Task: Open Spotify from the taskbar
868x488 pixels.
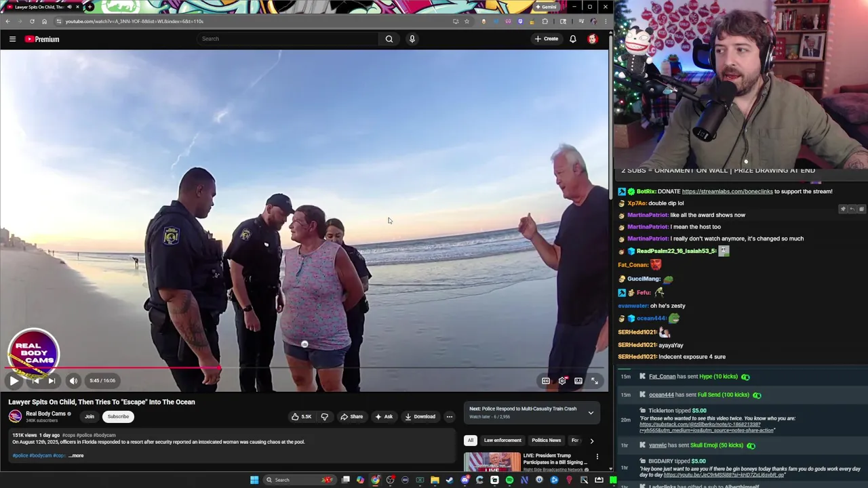Action: pos(509,480)
